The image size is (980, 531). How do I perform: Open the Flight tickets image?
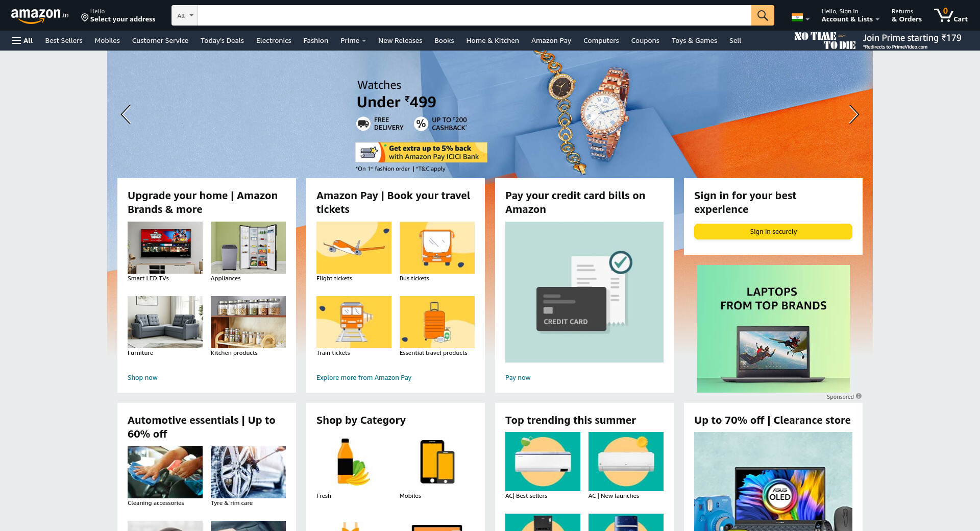click(354, 248)
